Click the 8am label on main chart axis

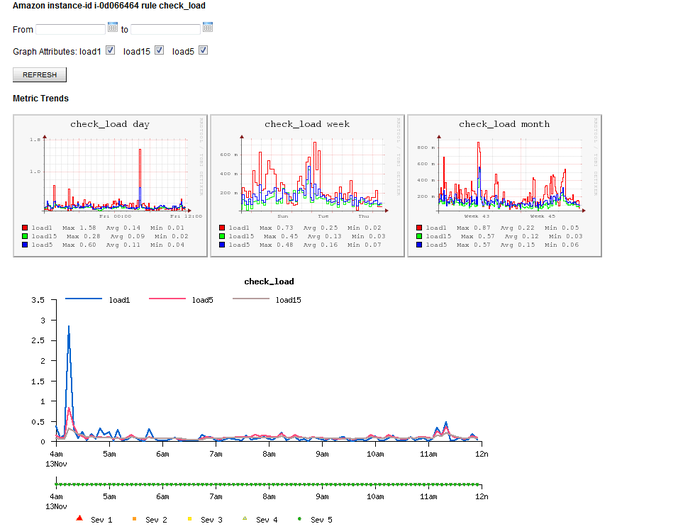269,454
